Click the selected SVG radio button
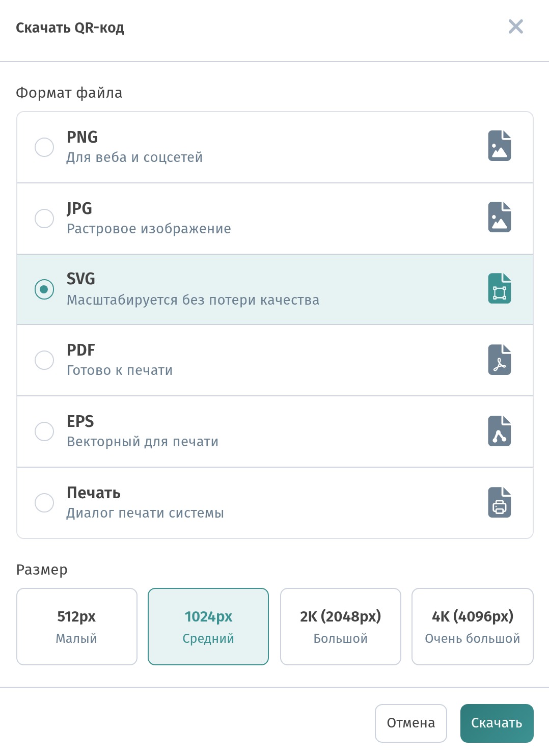This screenshot has width=549, height=756. pyautogui.click(x=44, y=289)
